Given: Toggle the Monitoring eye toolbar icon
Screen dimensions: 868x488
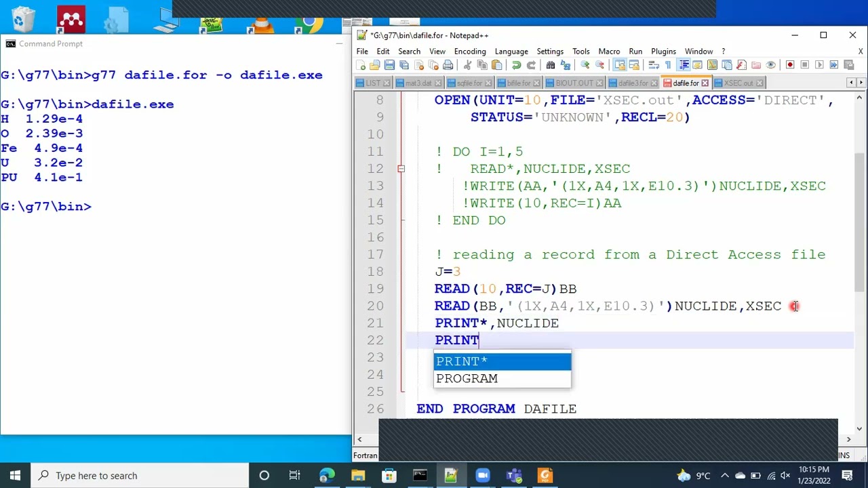Looking at the screenshot, I should coord(771,65).
